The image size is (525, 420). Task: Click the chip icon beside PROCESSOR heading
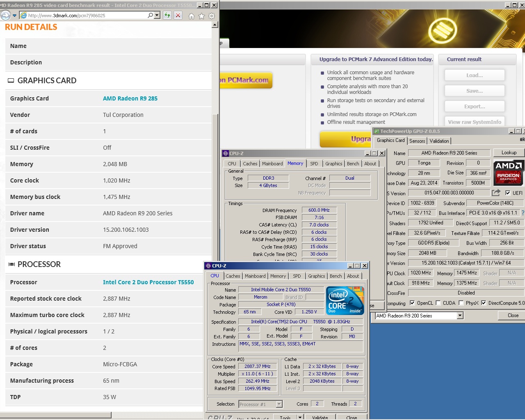tap(11, 265)
